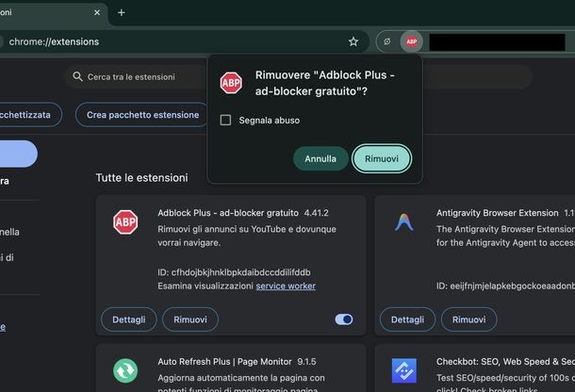Click the bookmark star in address bar
Image resolution: width=575 pixels, height=392 pixels.
[x=353, y=41]
